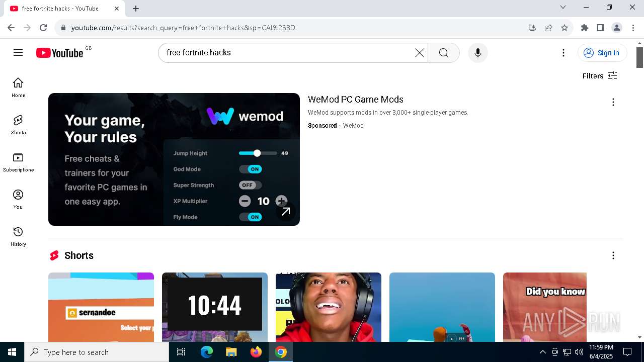Click the install app icon in address bar
The width and height of the screenshot is (644, 362).
point(532,28)
